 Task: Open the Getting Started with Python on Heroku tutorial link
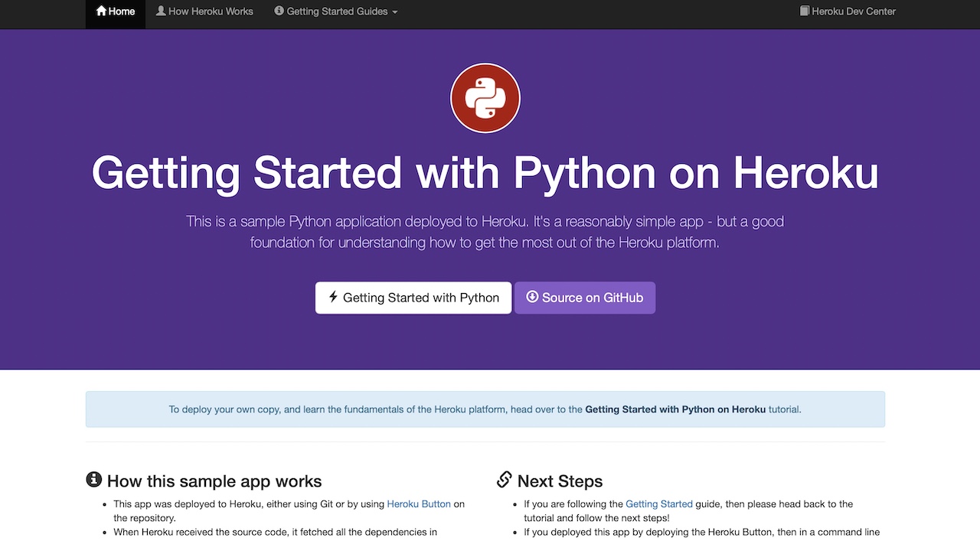pyautogui.click(x=675, y=409)
